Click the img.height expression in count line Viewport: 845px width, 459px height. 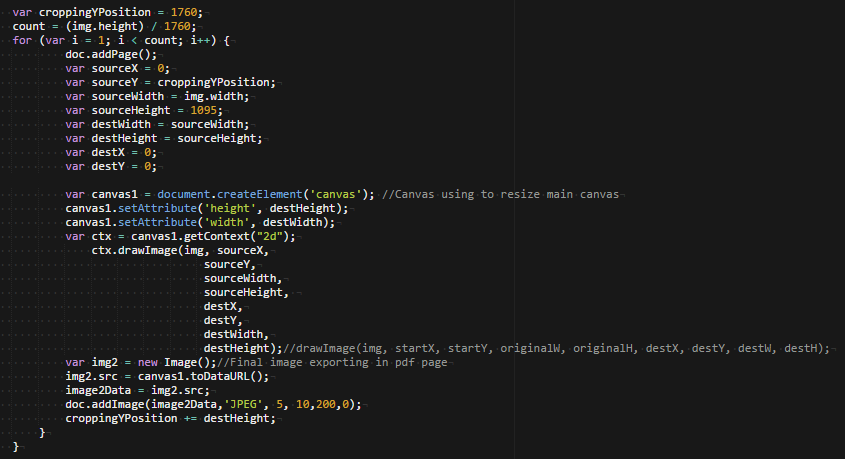point(99,25)
